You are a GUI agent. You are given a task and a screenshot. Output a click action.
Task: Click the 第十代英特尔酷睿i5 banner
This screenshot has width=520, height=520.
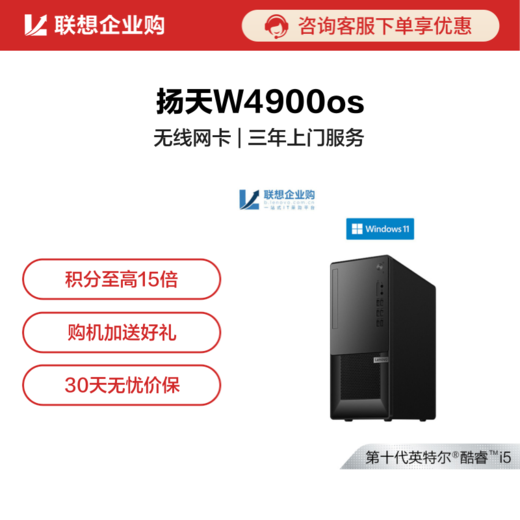coord(430,456)
